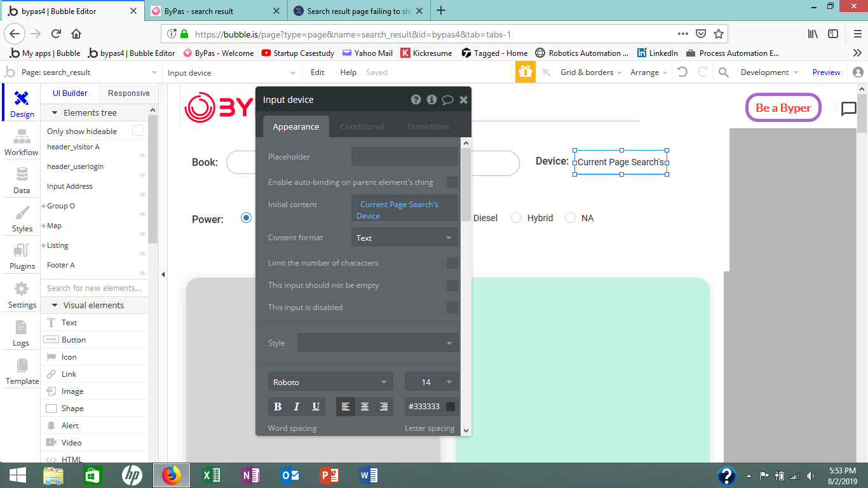Open Firefox from the taskbar
This screenshot has width=868, height=488.
pos(172,475)
